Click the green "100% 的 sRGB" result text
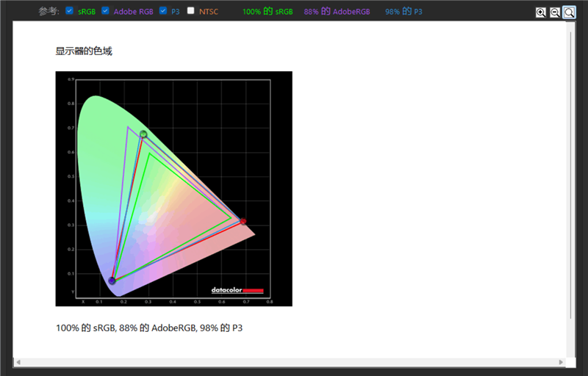The height and width of the screenshot is (376, 588). point(268,12)
